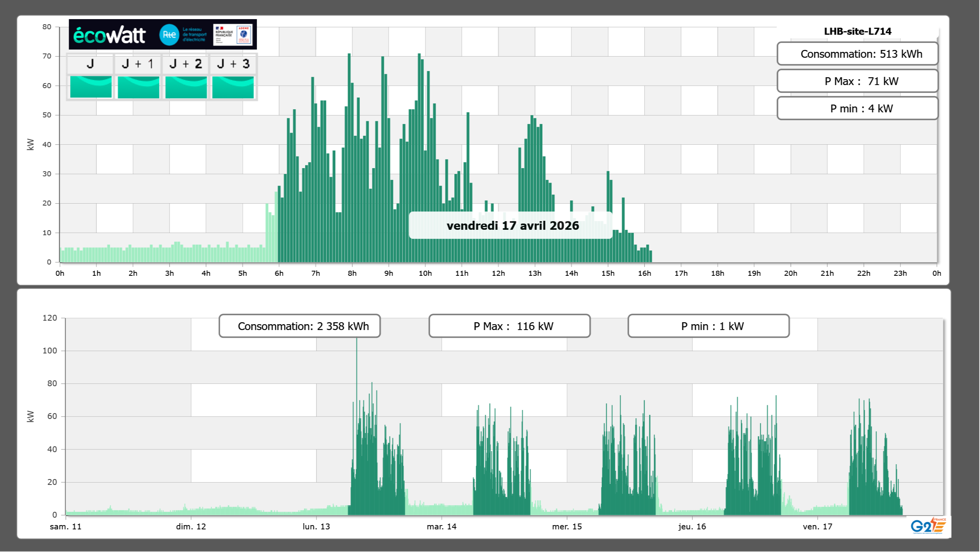Click the P Max : 116 kW box

[x=509, y=326]
